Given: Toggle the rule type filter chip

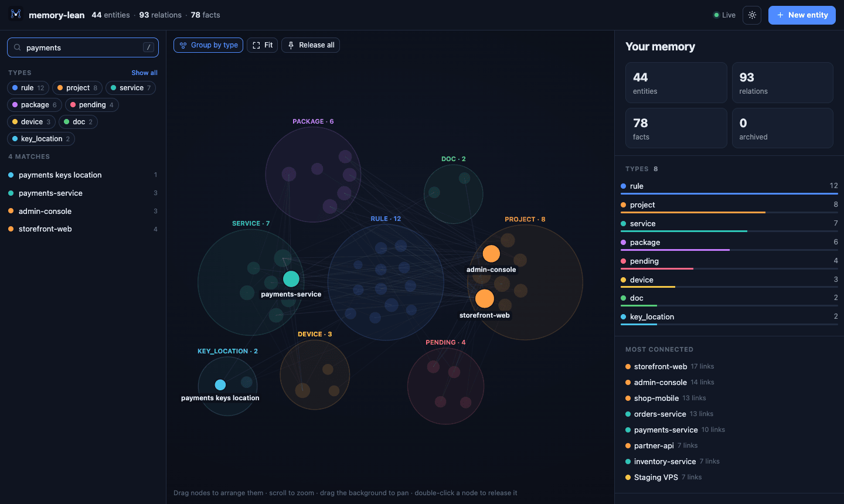Looking at the screenshot, I should [x=28, y=88].
